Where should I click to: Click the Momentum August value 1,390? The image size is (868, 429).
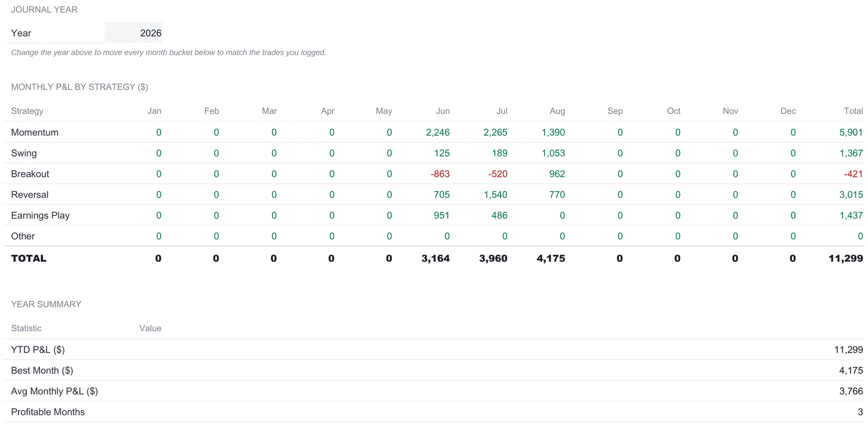553,132
